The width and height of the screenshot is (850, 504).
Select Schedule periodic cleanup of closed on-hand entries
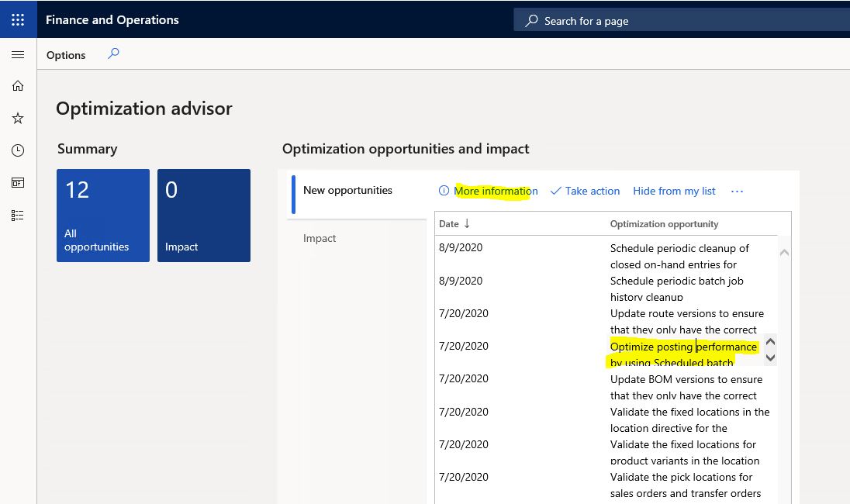[679, 257]
